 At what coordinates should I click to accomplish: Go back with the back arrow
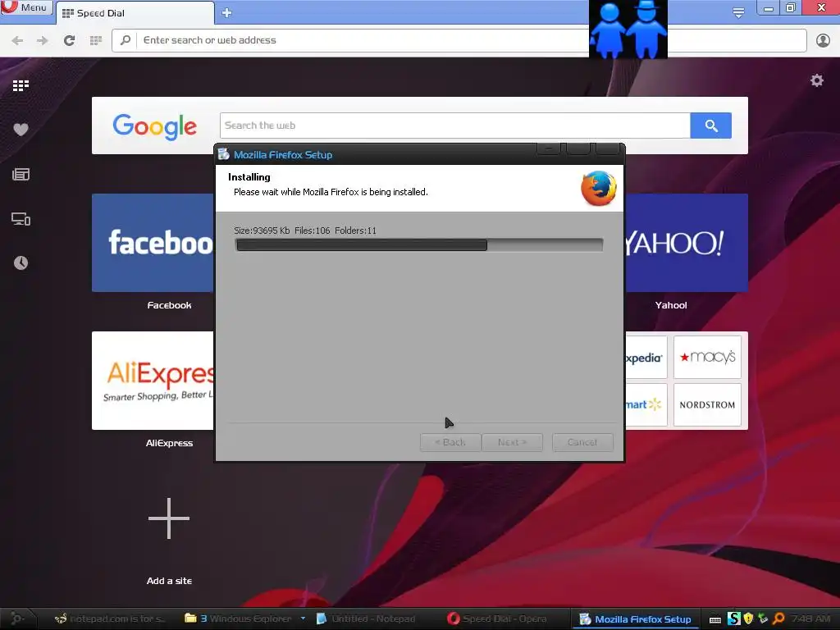(x=17, y=41)
